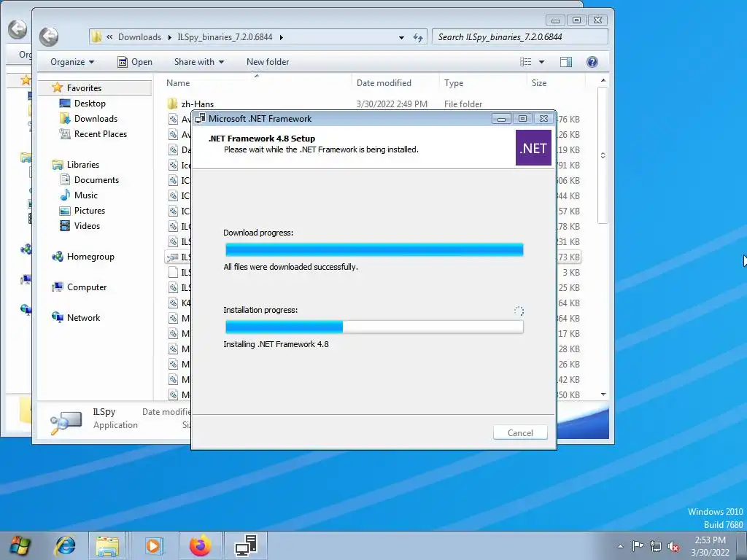Expand the arrow after ILSpy_binaries_7.2.0.6844 breadcrumb
This screenshot has width=747, height=560.
pyautogui.click(x=281, y=37)
